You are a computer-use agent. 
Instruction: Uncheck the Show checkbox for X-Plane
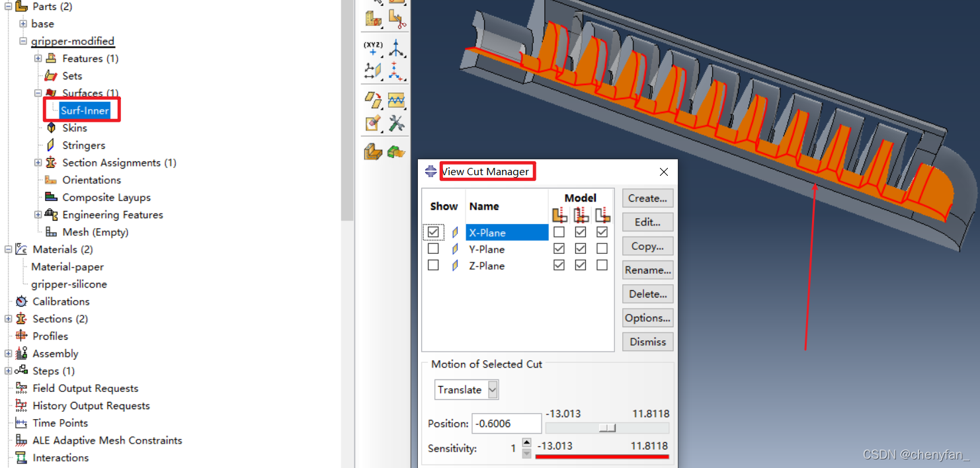[x=433, y=232]
